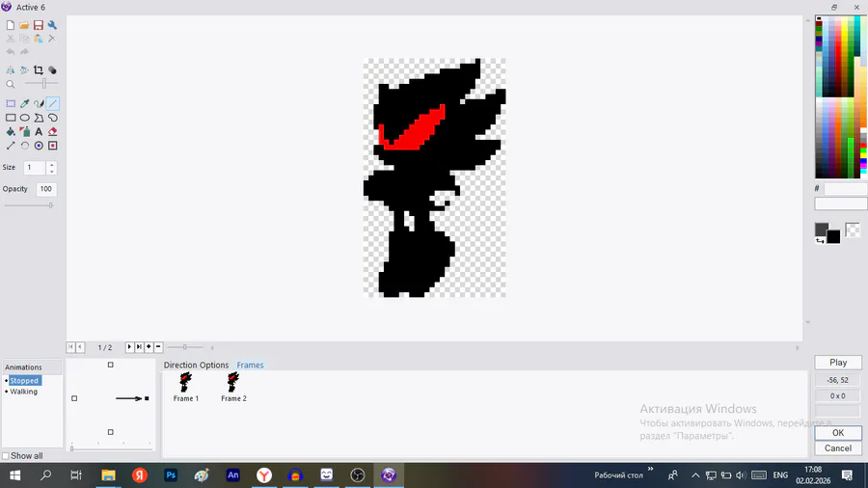Open the wrench Options icon
868x488 pixels.
coord(52,25)
